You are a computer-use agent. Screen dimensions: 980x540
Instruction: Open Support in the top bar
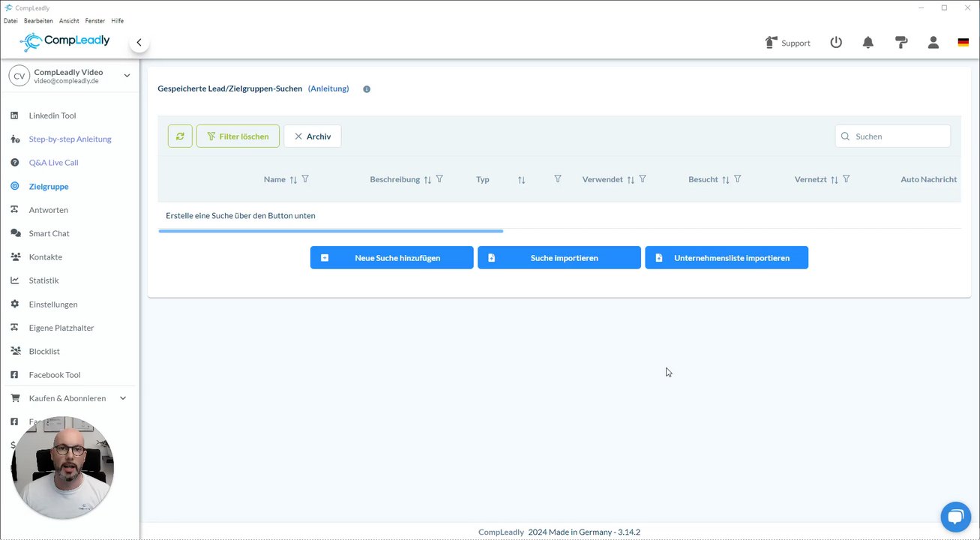point(787,43)
